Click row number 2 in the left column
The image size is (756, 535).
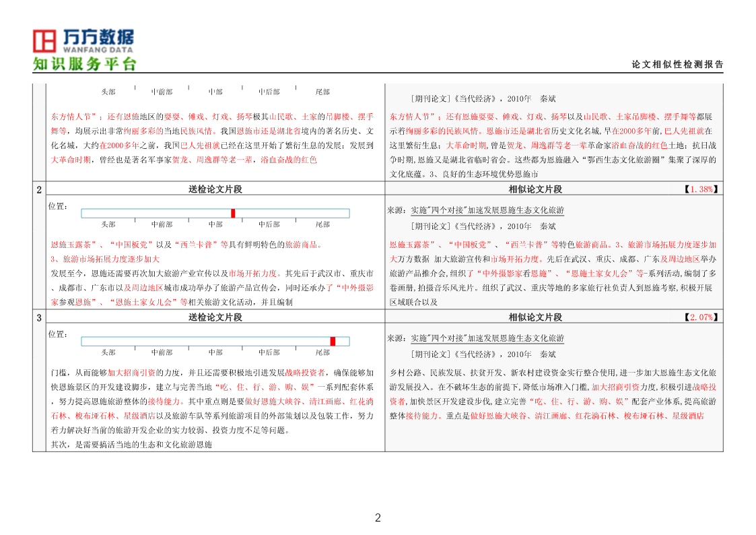click(39, 189)
